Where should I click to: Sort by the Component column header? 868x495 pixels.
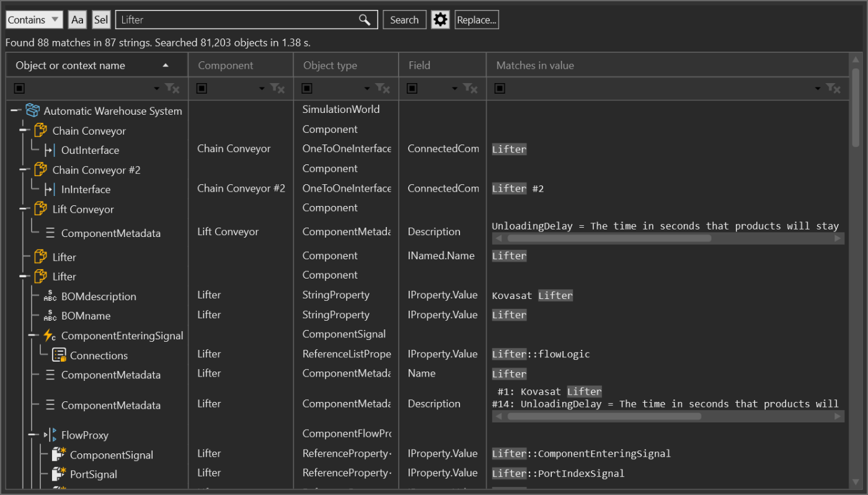click(x=241, y=65)
